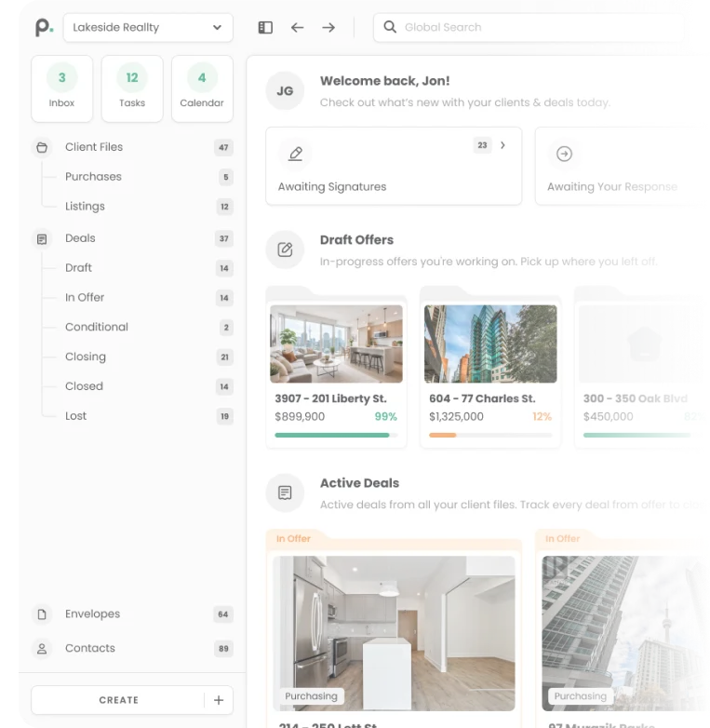Click the forward arrow navigation icon
Image resolution: width=710 pixels, height=728 pixels.
tap(328, 28)
